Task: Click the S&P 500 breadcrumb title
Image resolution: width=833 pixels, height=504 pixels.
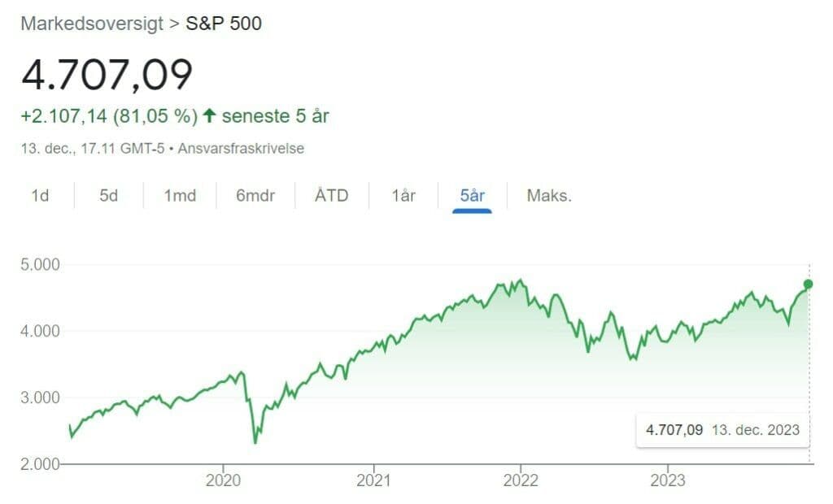Action: 225,24
